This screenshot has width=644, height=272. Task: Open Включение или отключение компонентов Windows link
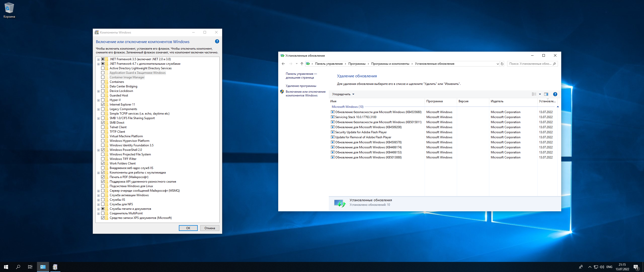tap(305, 93)
